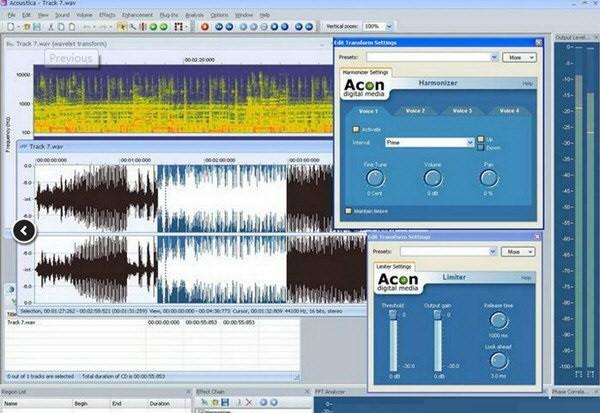Click Help link in Limiter panel
The image size is (600, 413).
point(527,277)
